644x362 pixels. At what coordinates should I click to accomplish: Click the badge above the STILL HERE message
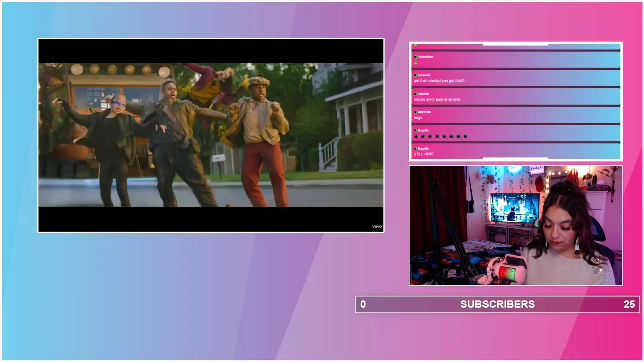point(415,149)
